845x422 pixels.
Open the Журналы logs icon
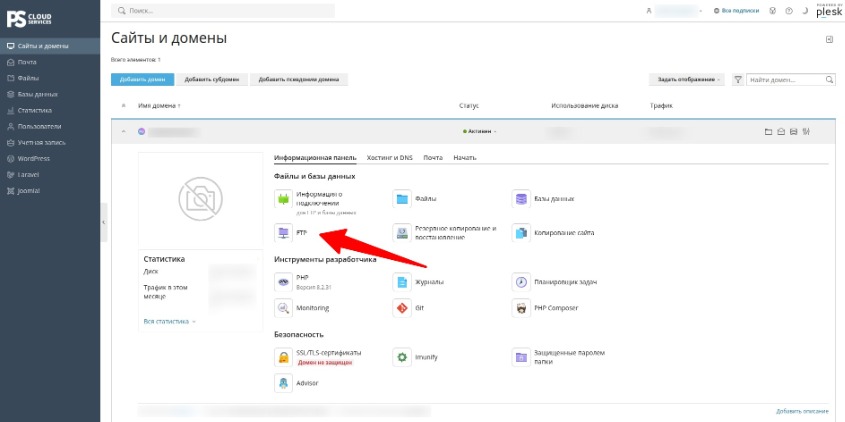tap(401, 282)
